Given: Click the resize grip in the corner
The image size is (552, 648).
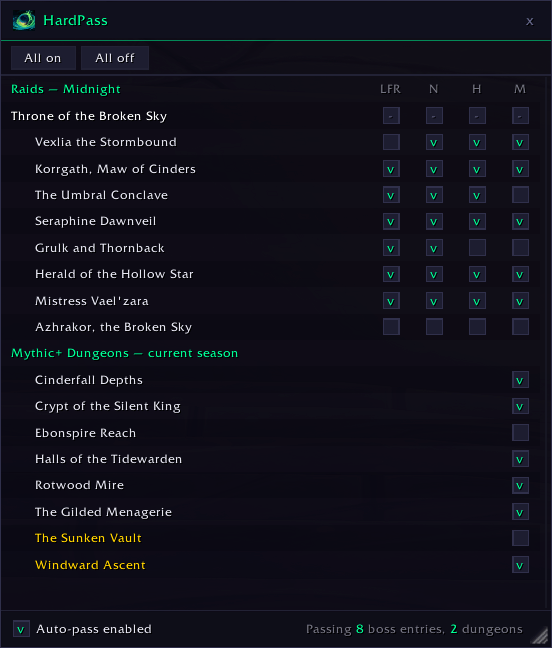Looking at the screenshot, I should [x=540, y=636].
